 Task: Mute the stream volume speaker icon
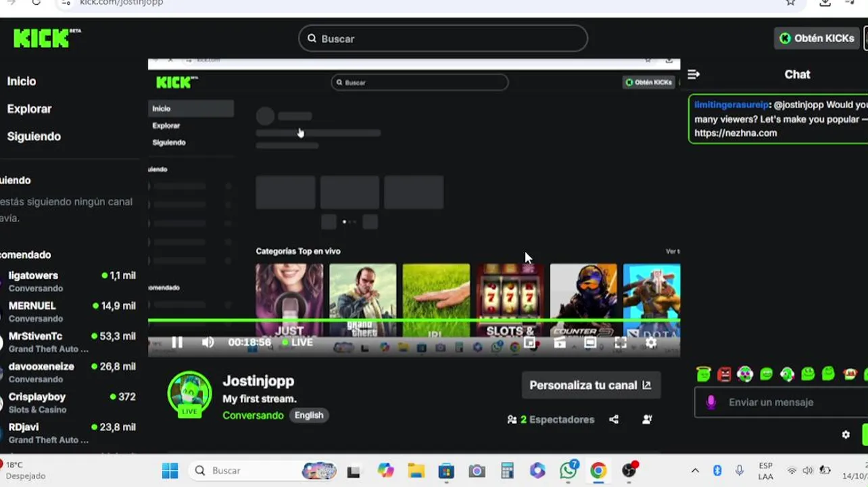click(x=208, y=342)
